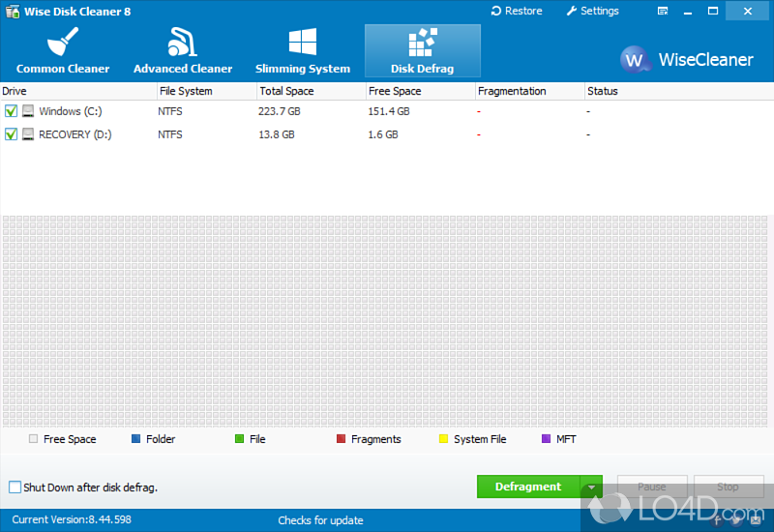Sort by Fragmentation column header
The height and width of the screenshot is (532, 774).
click(512, 91)
